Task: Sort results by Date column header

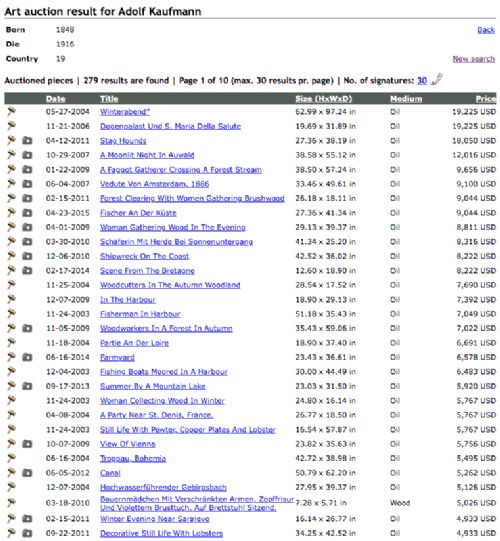Action: point(56,99)
